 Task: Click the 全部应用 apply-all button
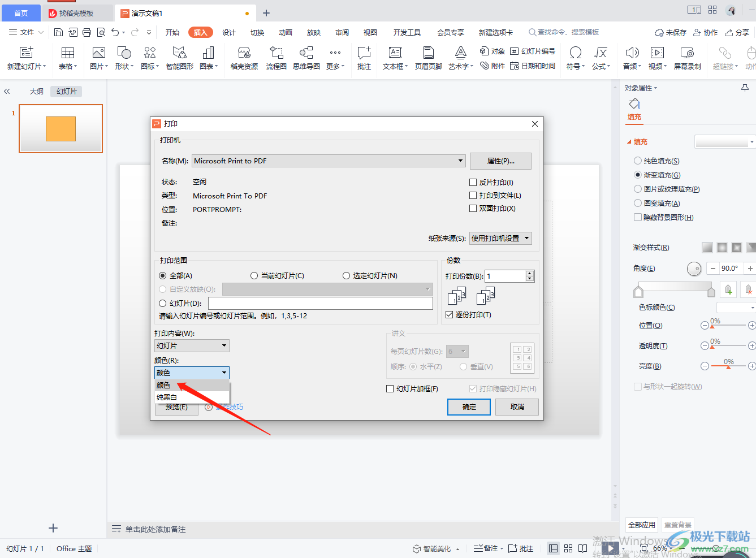(x=642, y=525)
